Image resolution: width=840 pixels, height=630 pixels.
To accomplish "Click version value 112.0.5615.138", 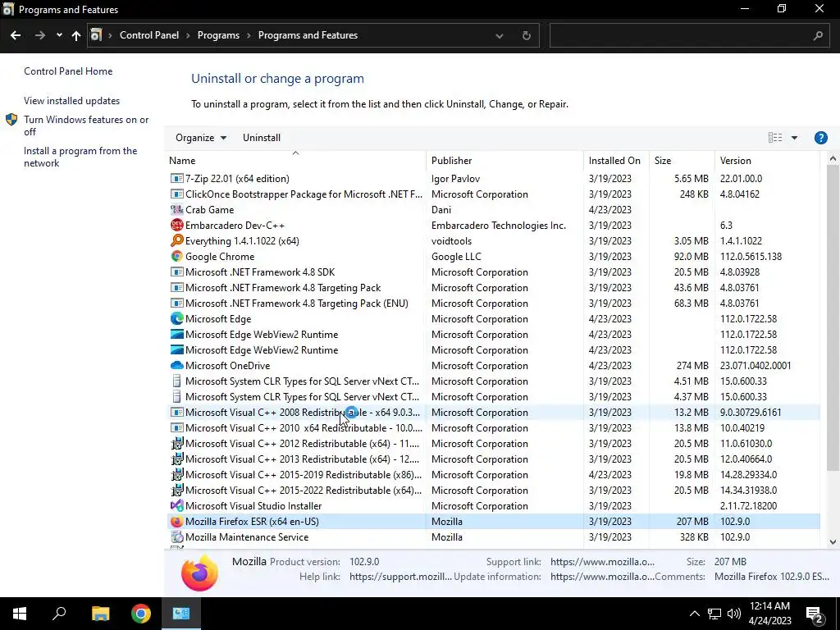I will (x=751, y=257).
